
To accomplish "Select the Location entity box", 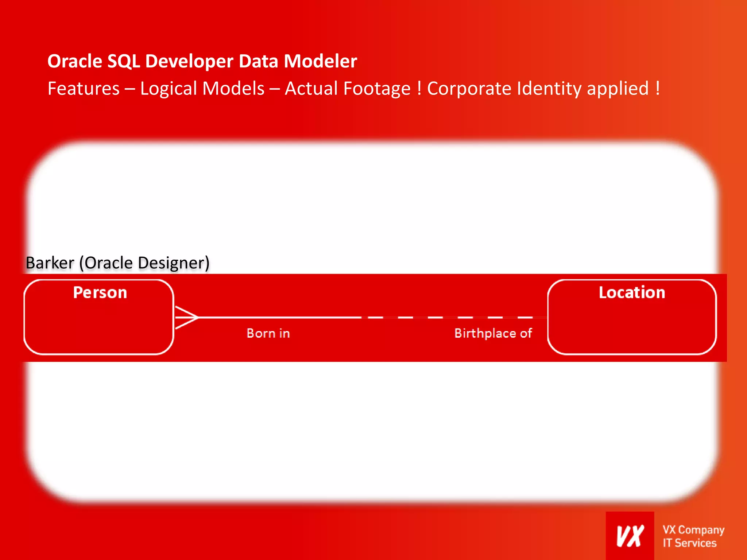I will pyautogui.click(x=632, y=317).
